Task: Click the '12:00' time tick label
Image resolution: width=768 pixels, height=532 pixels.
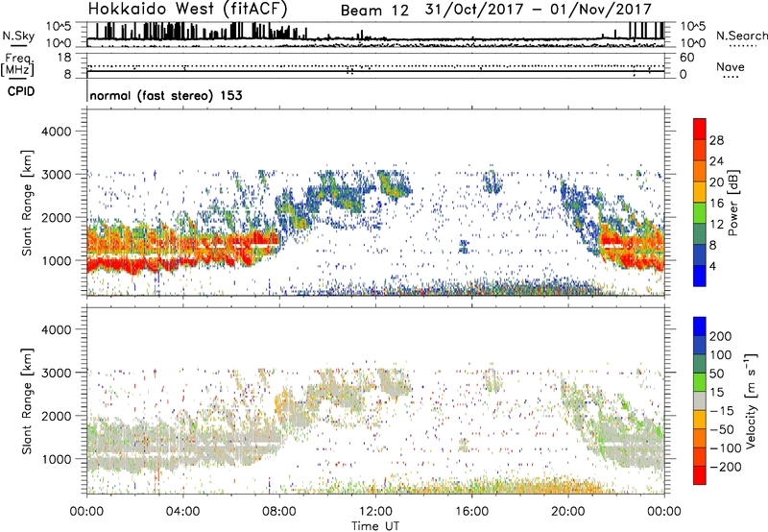Action: click(x=375, y=512)
